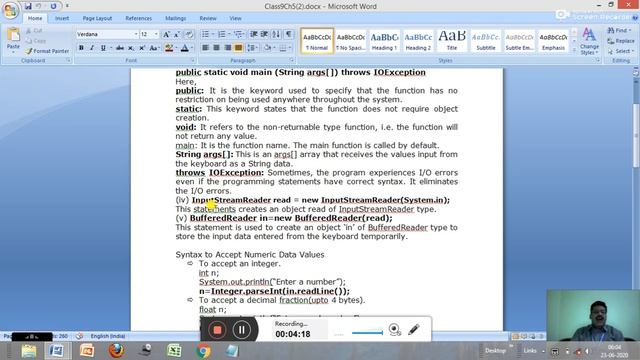Grow font size with the large A icon

point(167,34)
